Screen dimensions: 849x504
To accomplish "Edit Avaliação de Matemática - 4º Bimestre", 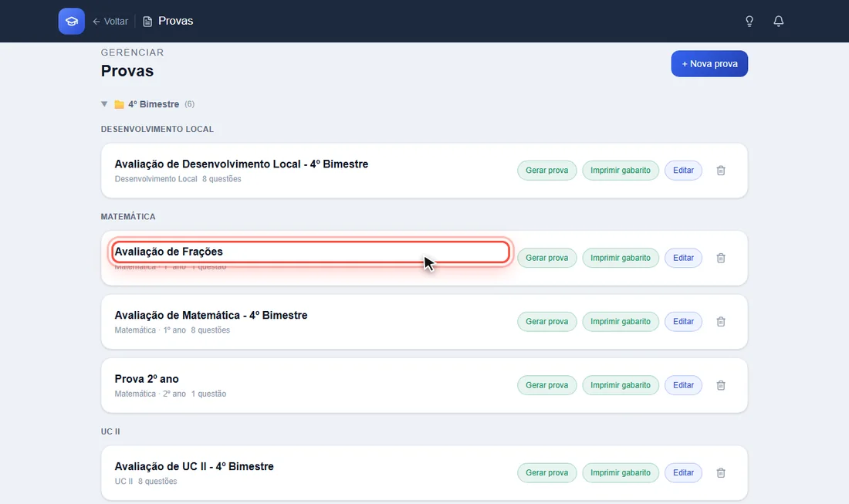I will point(683,322).
